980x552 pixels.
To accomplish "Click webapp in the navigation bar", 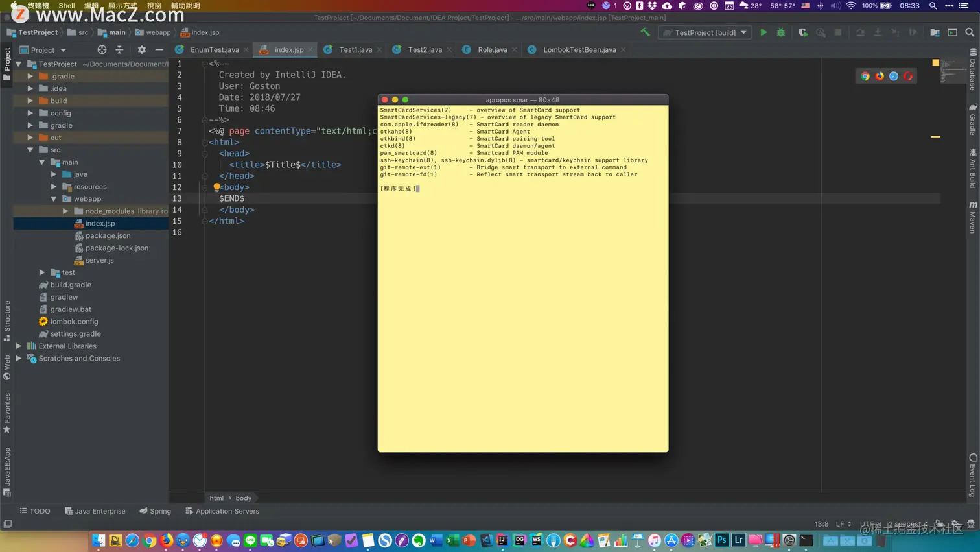I will (153, 32).
